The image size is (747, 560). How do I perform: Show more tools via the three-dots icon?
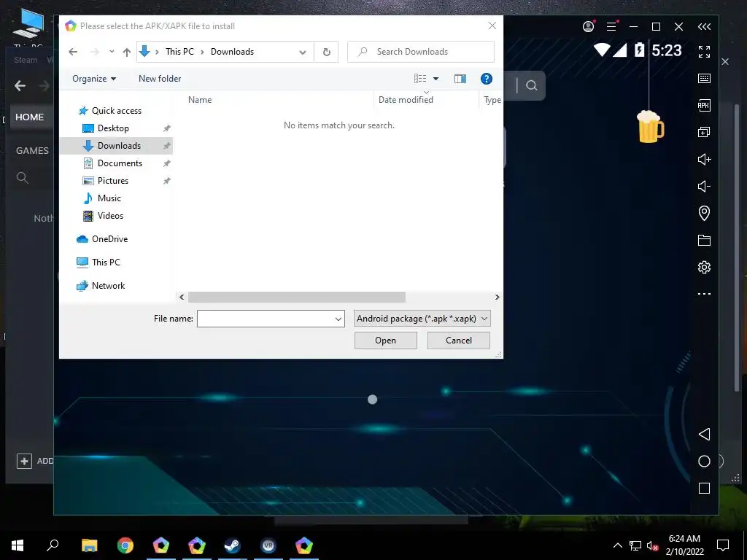[x=704, y=294]
